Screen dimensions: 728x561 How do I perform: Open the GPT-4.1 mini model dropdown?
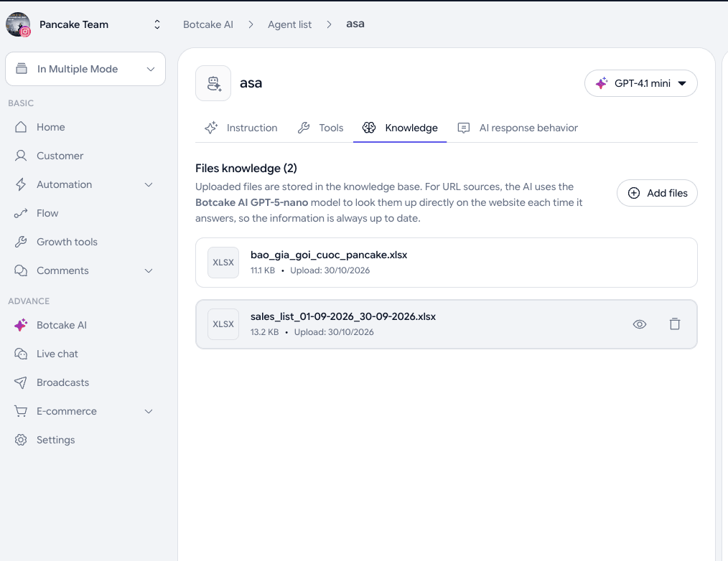coord(640,83)
